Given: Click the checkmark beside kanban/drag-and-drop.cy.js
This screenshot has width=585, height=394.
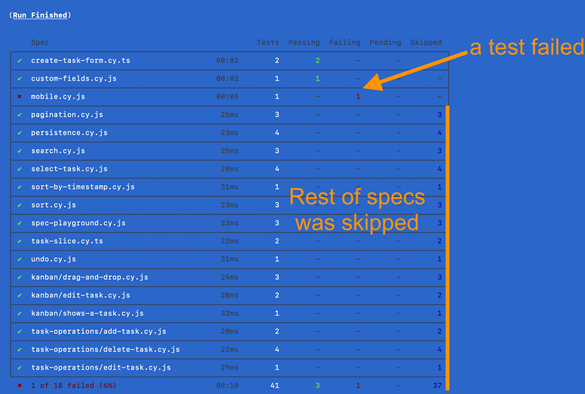Looking at the screenshot, I should 19,277.
